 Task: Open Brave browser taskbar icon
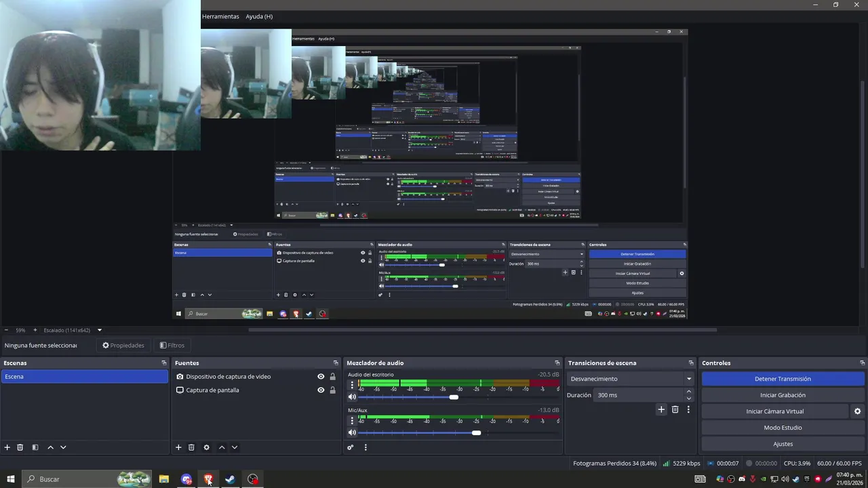tap(208, 479)
